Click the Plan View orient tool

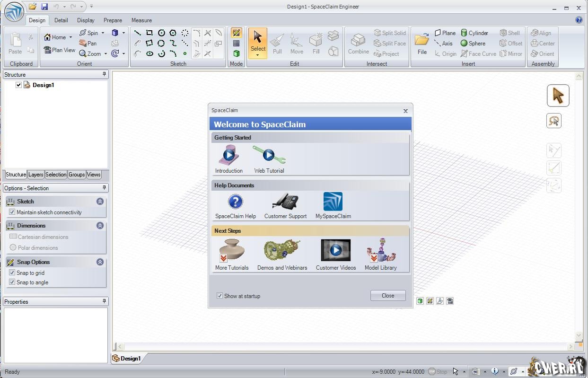(60, 50)
